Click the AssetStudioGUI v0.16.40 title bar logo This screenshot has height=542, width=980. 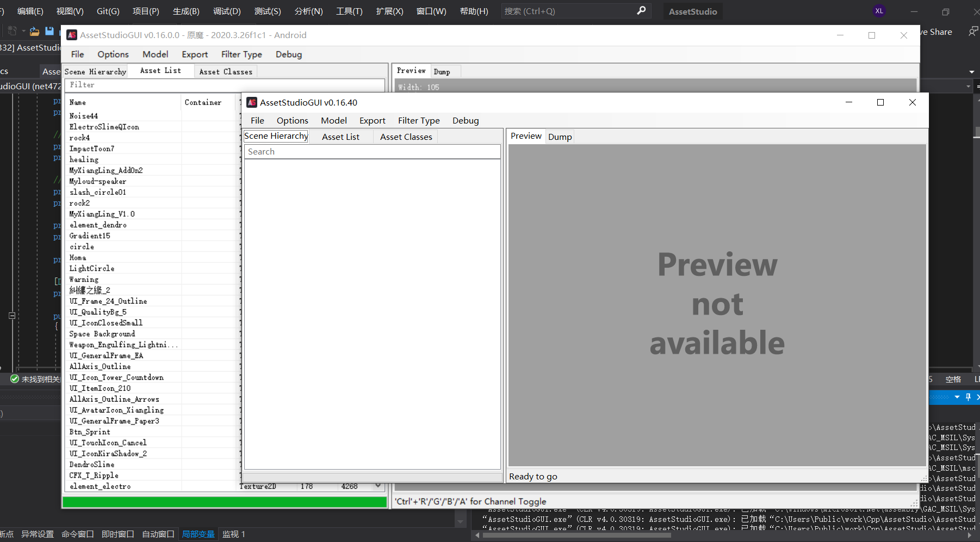click(252, 102)
